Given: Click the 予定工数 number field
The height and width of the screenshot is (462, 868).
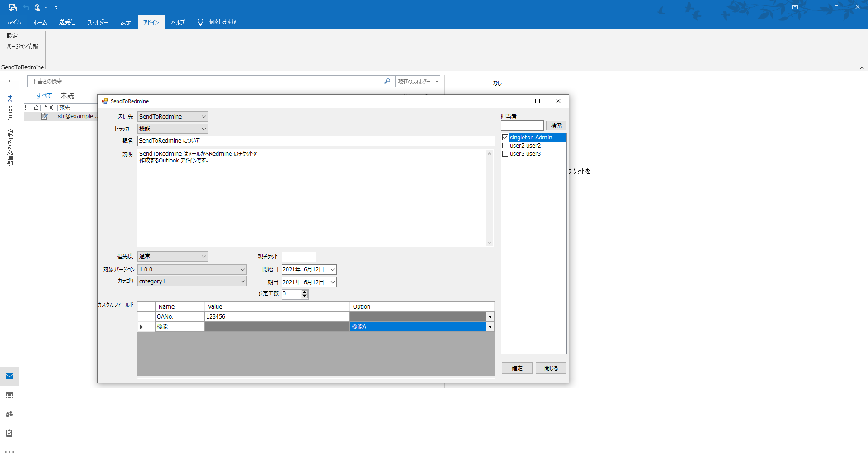Looking at the screenshot, I should coord(292,294).
